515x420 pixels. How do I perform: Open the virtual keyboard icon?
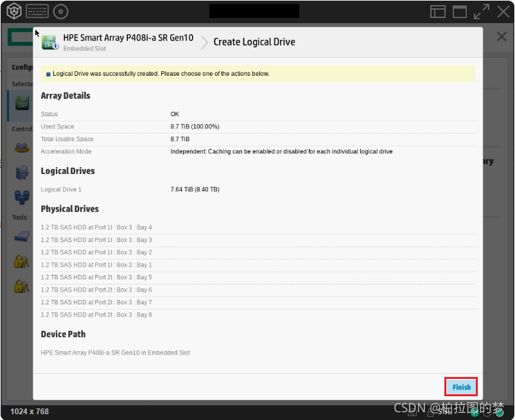tap(37, 12)
